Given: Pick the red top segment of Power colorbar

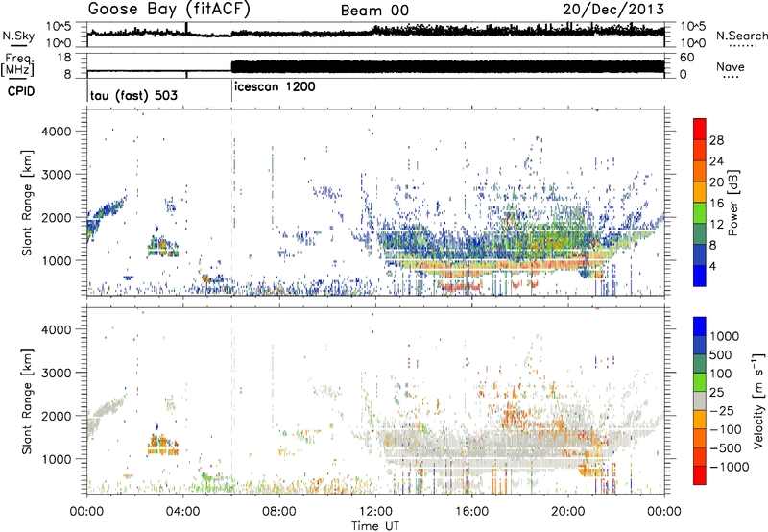Looking at the screenshot, I should 700,129.
